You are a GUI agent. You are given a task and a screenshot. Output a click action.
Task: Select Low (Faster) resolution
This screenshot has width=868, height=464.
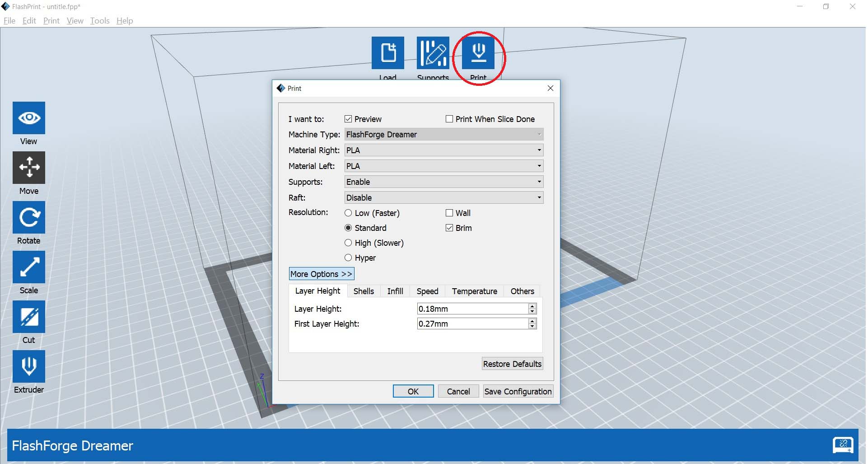tap(348, 213)
